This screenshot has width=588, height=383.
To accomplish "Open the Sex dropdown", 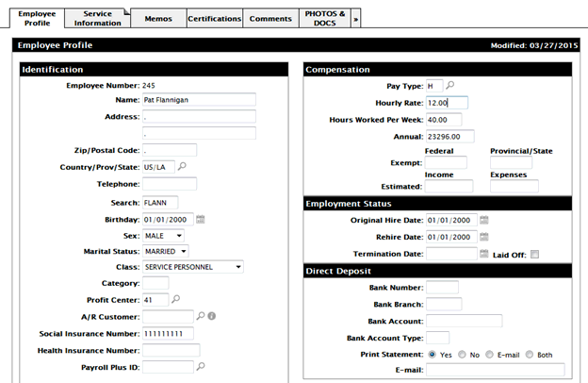I will (x=163, y=235).
